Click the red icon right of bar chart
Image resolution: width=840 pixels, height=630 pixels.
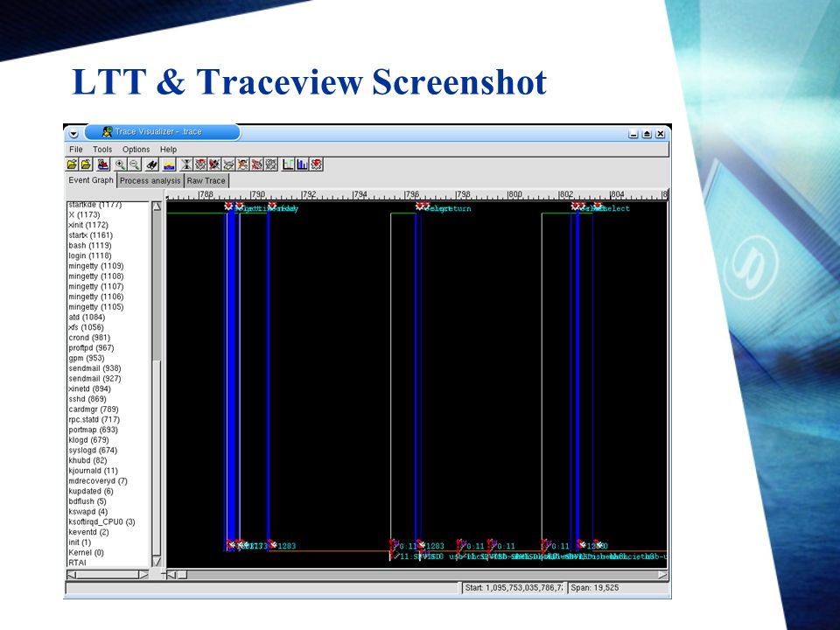pos(317,164)
